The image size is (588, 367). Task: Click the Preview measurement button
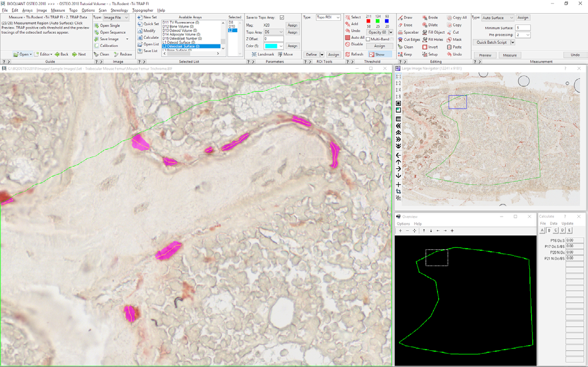tap(485, 55)
